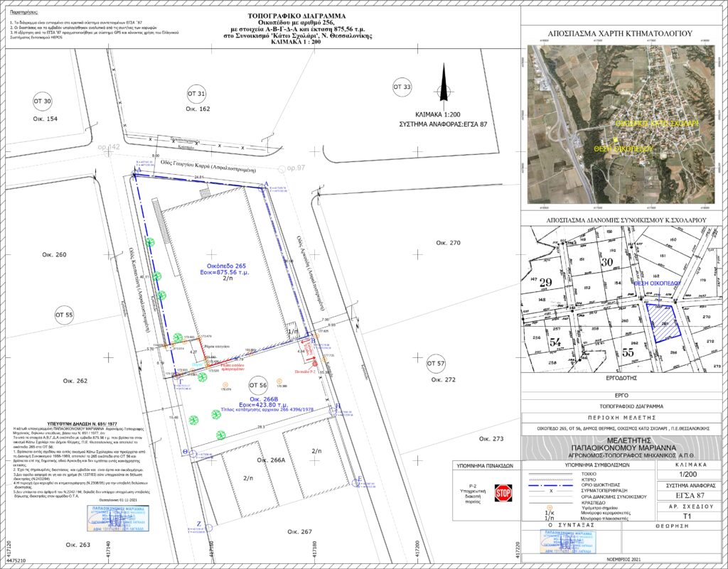Click the OT 55 circle marker
This screenshot has width=728, height=569.
65,315
